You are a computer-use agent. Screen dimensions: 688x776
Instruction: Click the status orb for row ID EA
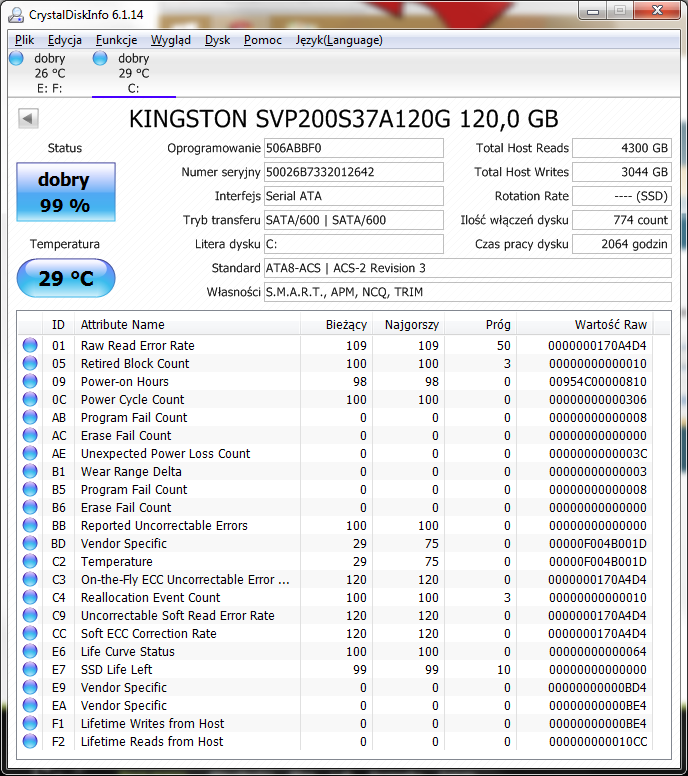(30, 705)
